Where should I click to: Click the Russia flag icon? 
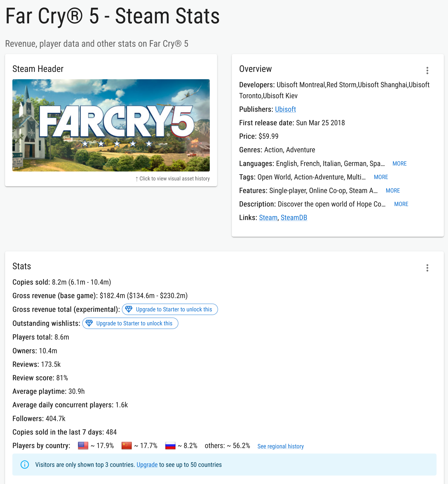(x=170, y=446)
